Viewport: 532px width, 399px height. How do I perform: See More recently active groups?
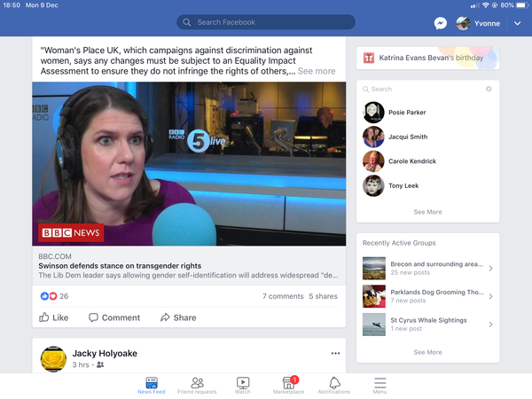[427, 352]
